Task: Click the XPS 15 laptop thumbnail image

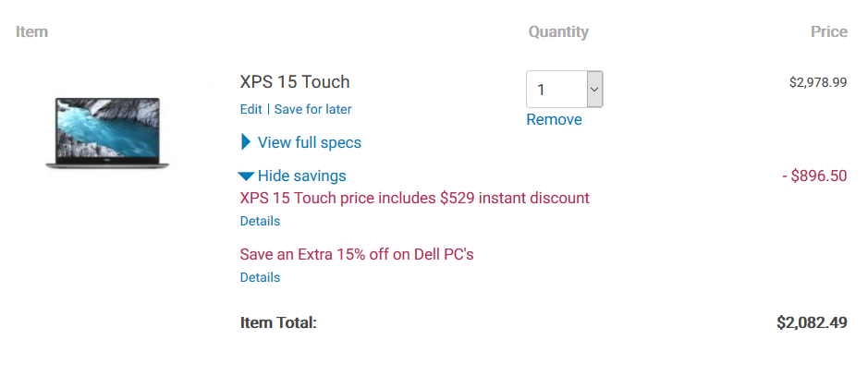Action: pos(107,133)
